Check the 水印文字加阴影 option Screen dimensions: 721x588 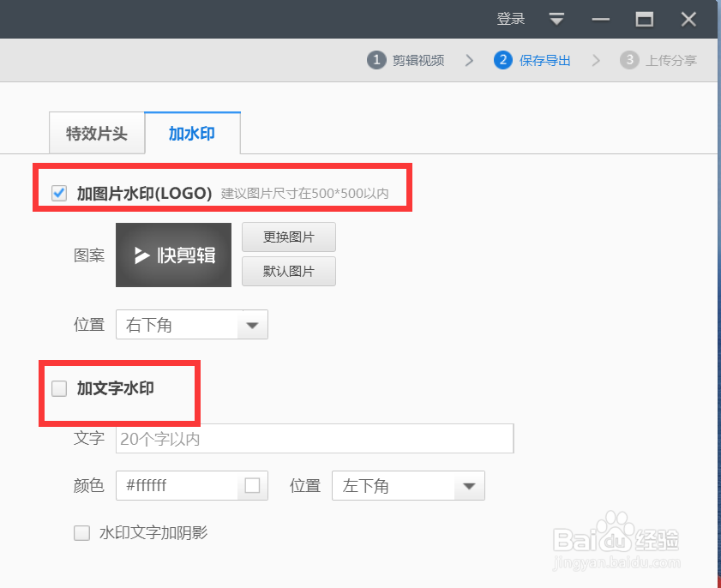[81, 532]
